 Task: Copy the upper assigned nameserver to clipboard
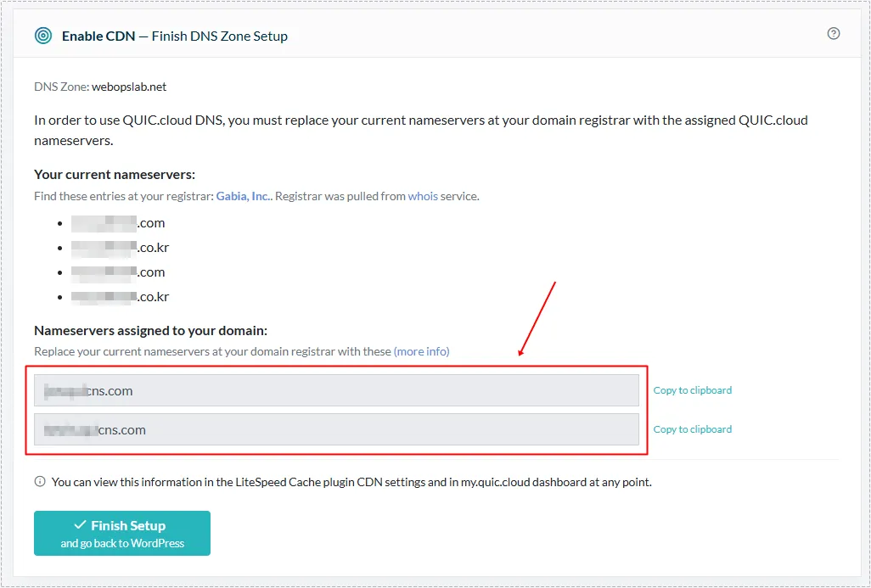(x=692, y=390)
